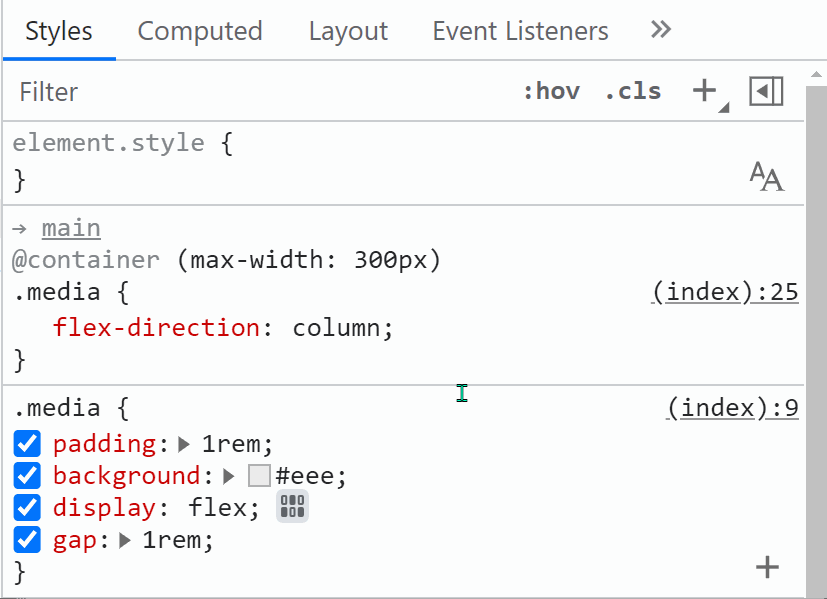Uncheck the background property
This screenshot has height=599, width=827.
26,475
